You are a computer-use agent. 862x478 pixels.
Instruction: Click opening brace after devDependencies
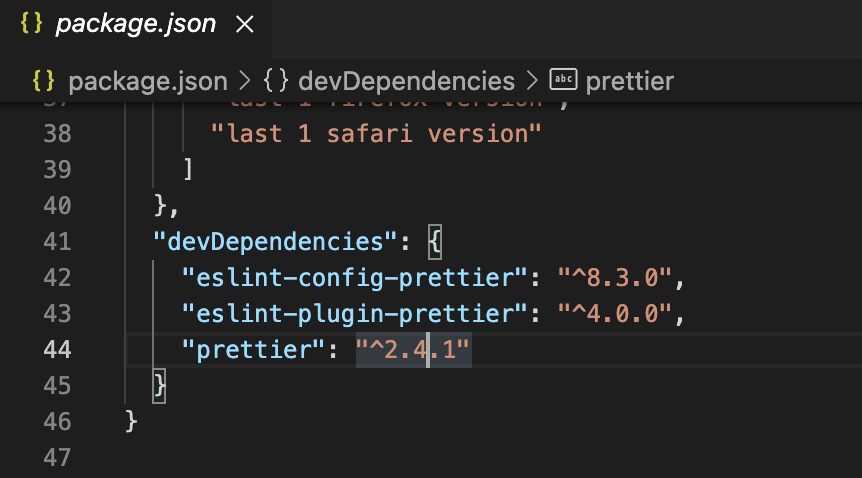(435, 241)
